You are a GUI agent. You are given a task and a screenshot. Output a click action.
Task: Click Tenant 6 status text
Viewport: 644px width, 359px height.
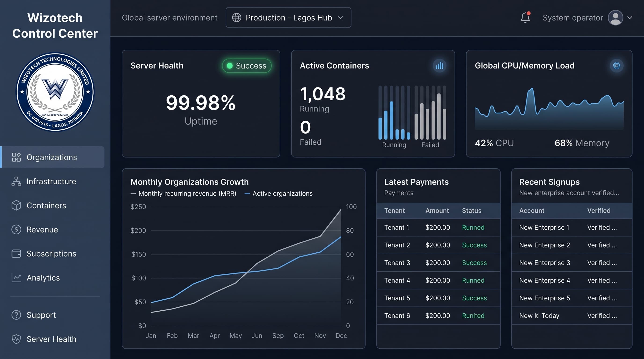pos(473,316)
